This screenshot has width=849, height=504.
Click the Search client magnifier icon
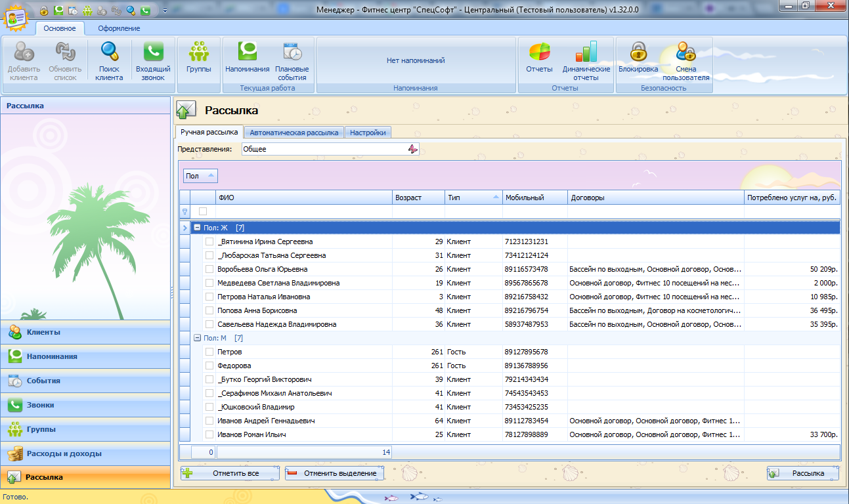[x=109, y=52]
